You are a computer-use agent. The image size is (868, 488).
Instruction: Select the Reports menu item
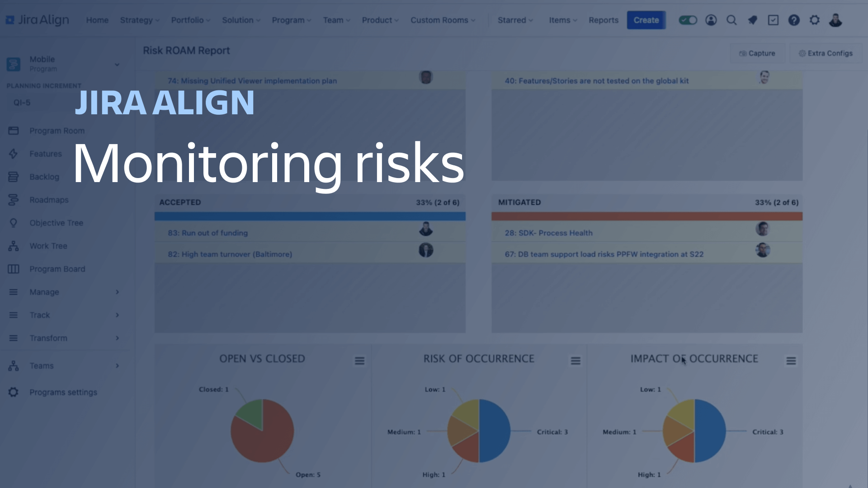604,20
